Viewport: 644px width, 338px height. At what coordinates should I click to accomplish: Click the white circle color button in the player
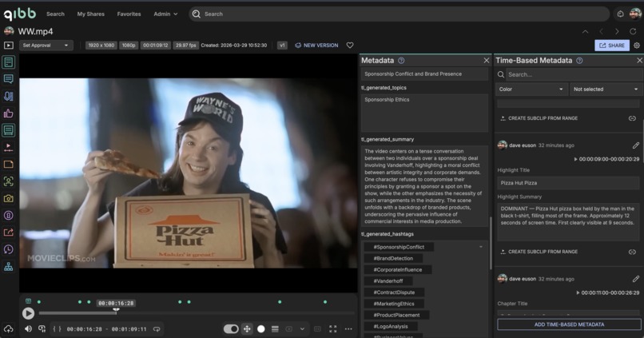point(260,329)
